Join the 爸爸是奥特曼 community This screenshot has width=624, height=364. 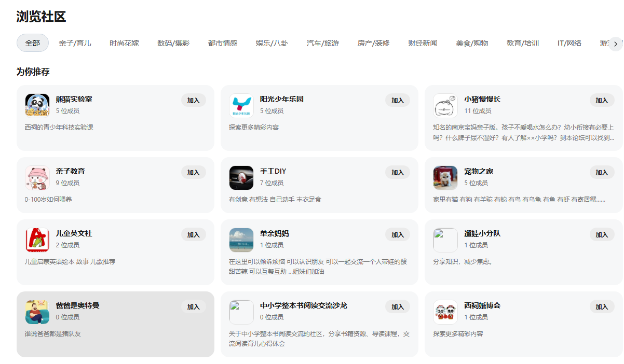click(x=194, y=307)
